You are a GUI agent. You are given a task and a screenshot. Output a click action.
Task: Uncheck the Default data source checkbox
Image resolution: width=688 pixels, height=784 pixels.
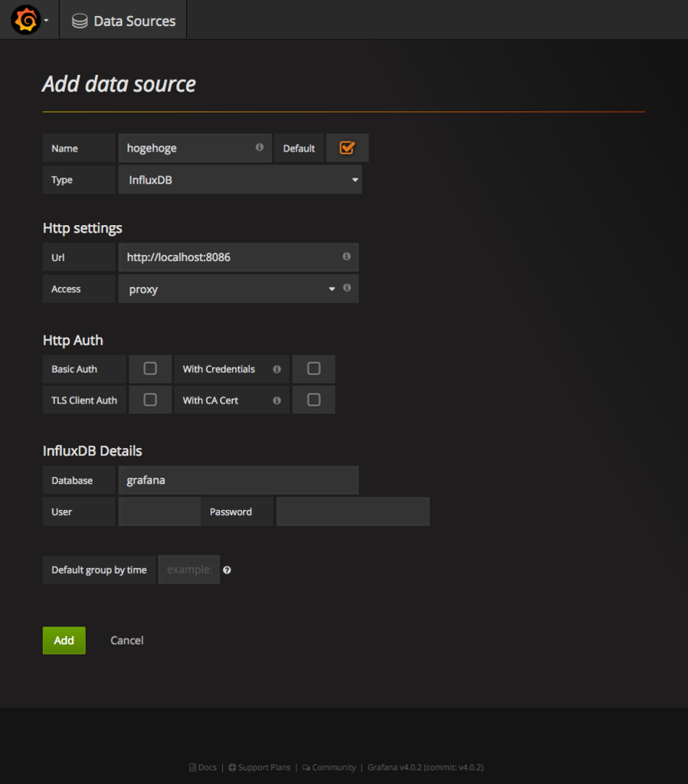click(347, 148)
